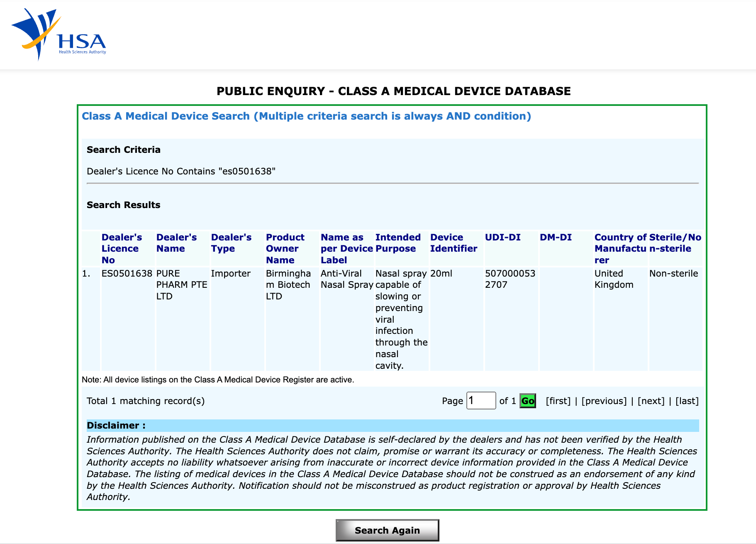Focus the page number input field
This screenshot has height=544, width=756.
481,401
